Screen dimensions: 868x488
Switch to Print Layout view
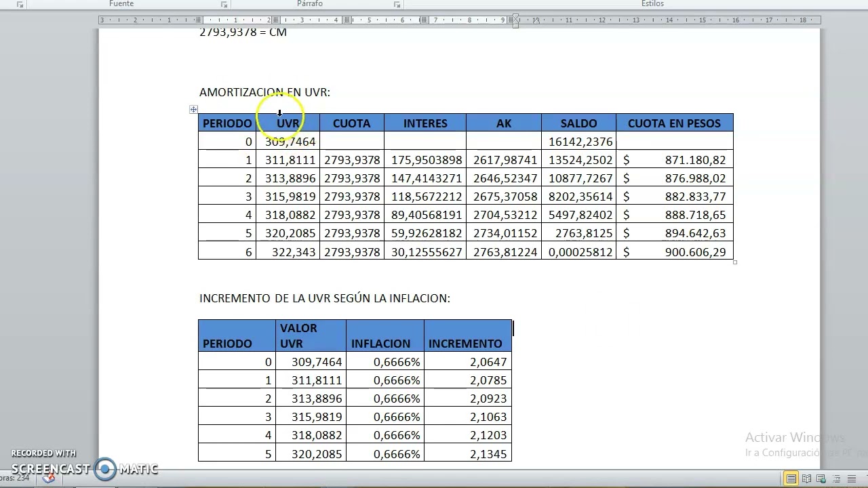pos(791,479)
